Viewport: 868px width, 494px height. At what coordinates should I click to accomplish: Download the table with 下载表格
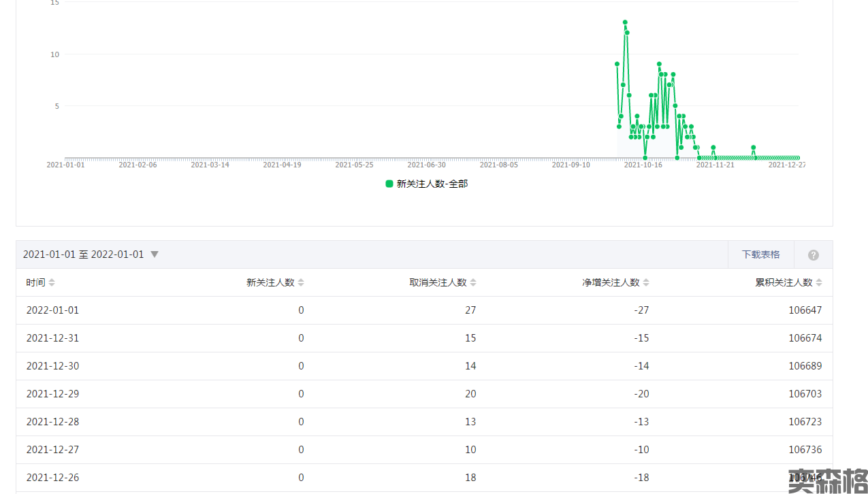pos(760,254)
